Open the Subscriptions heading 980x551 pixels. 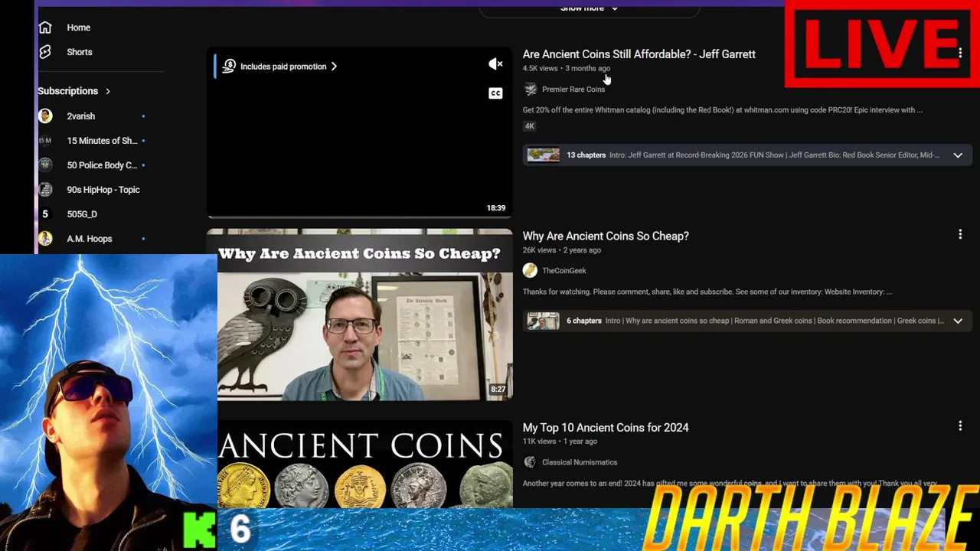tap(68, 91)
